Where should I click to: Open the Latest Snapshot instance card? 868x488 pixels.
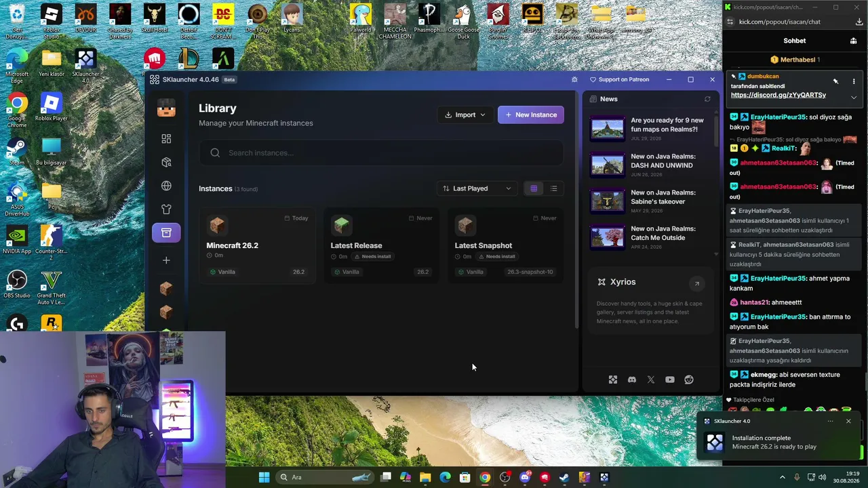coord(506,245)
